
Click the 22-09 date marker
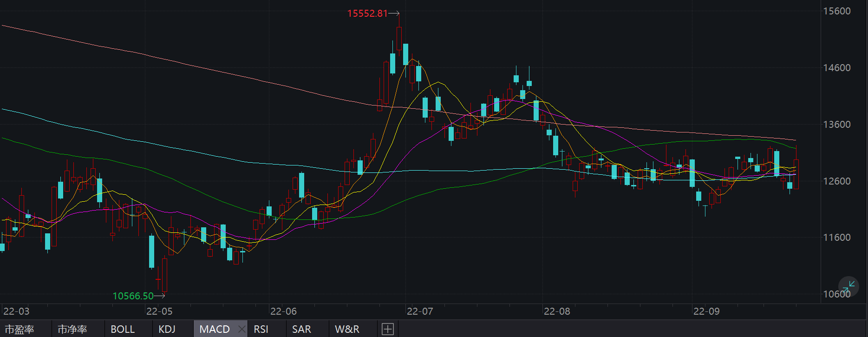[x=706, y=311]
